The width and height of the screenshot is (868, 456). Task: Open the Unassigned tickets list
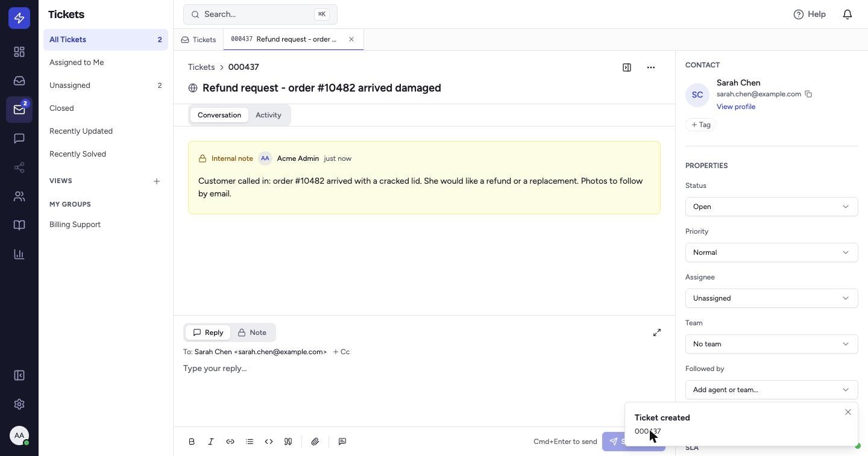(105, 86)
